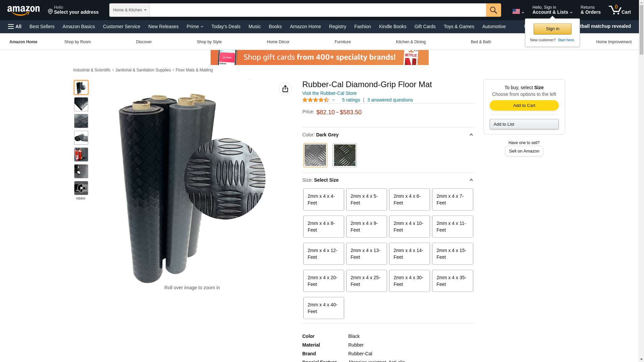Screen dimensions: 644x362
Task: Visit the Rubber-Cal Store link
Action: [329, 93]
